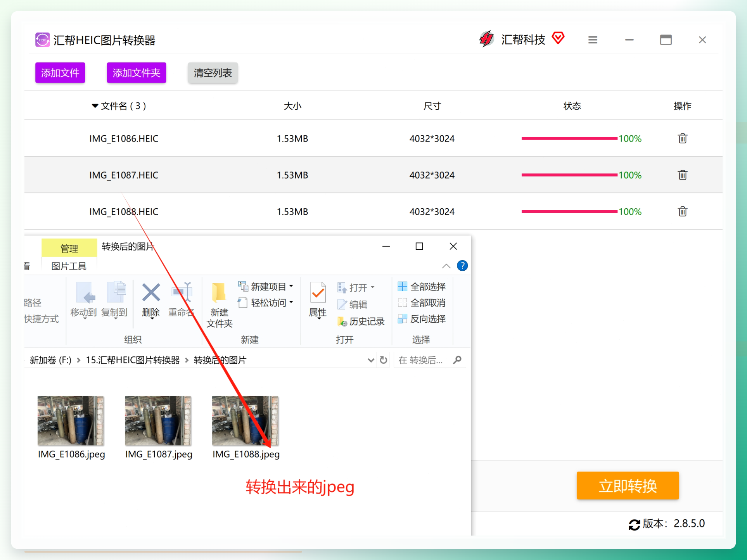
Task: Remove IMG_E1087.HEIC using trash icon
Action: [x=682, y=175]
